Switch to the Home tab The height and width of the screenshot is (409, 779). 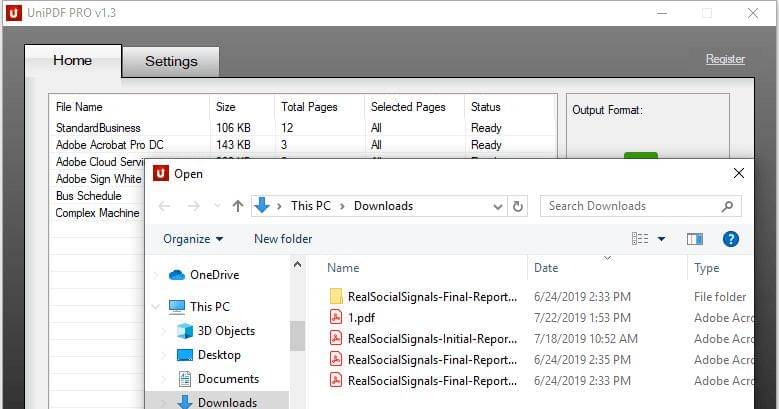[73, 61]
